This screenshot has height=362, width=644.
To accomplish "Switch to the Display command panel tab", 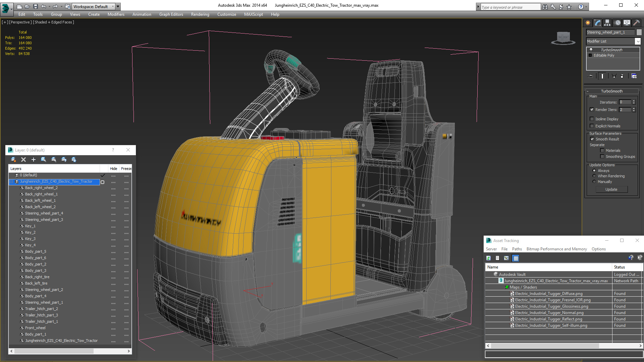I will pyautogui.click(x=627, y=23).
